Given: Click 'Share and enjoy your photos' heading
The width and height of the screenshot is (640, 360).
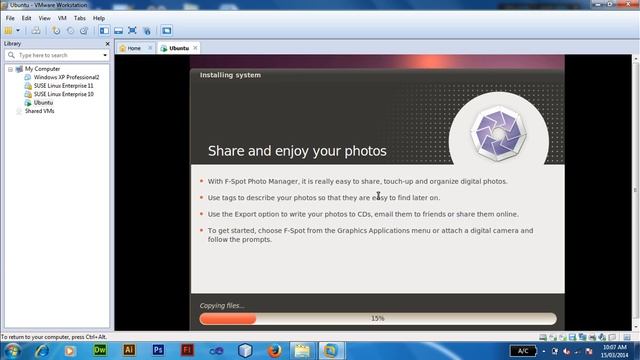Looking at the screenshot, I should [297, 151].
